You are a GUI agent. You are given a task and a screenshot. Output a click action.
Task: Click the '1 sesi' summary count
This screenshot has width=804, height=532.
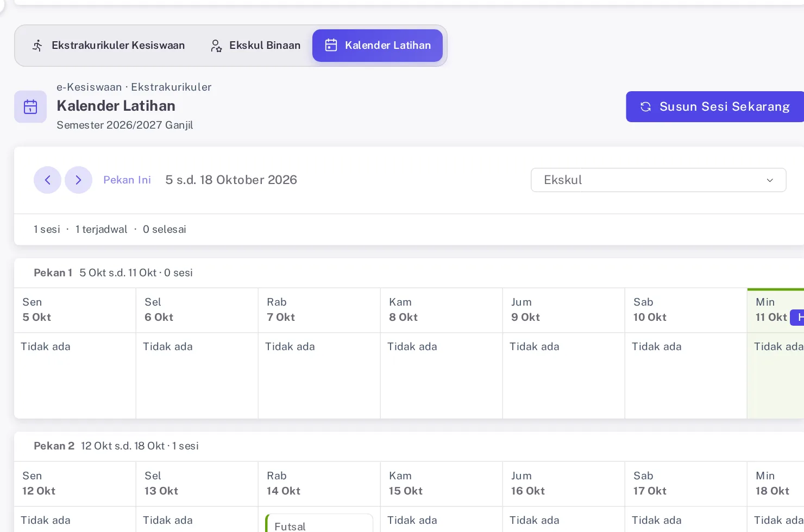(x=47, y=229)
